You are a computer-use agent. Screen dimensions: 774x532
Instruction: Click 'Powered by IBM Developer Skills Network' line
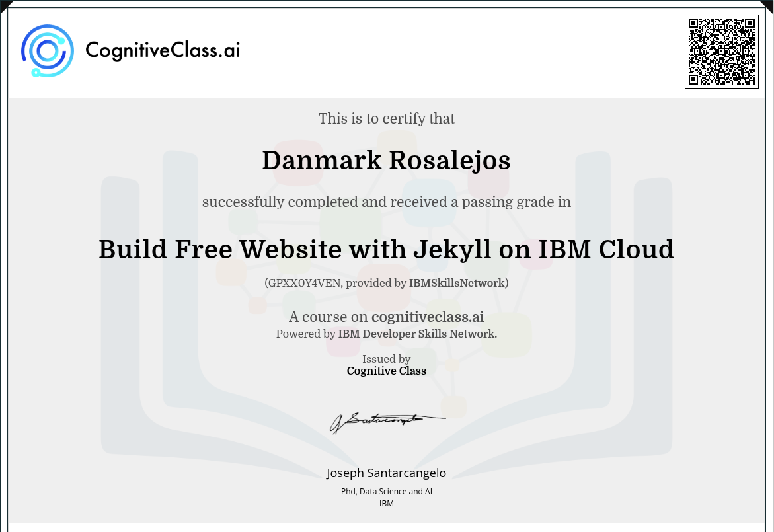pos(387,334)
